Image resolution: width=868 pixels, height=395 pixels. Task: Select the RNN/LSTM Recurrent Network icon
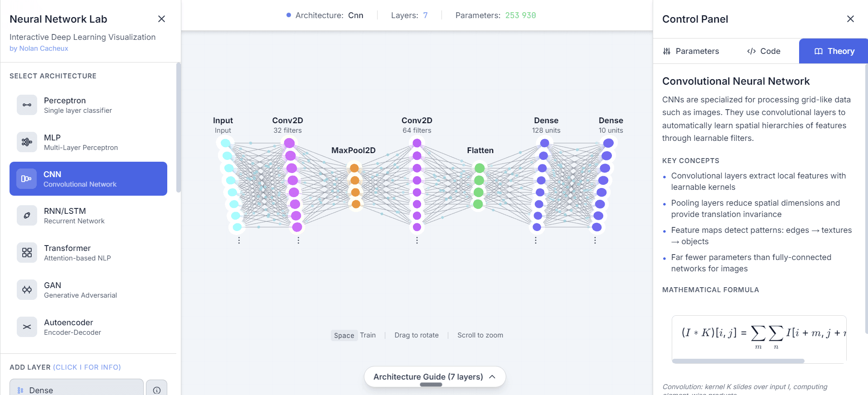27,215
